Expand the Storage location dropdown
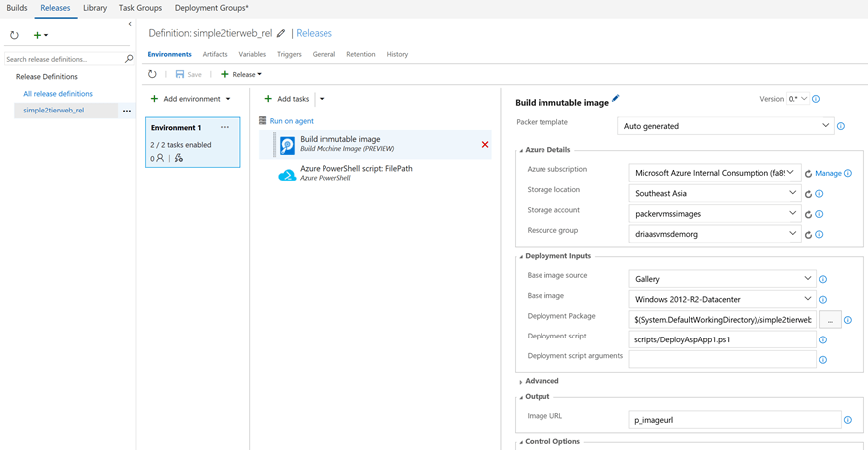This screenshot has height=450, width=868. click(x=715, y=193)
